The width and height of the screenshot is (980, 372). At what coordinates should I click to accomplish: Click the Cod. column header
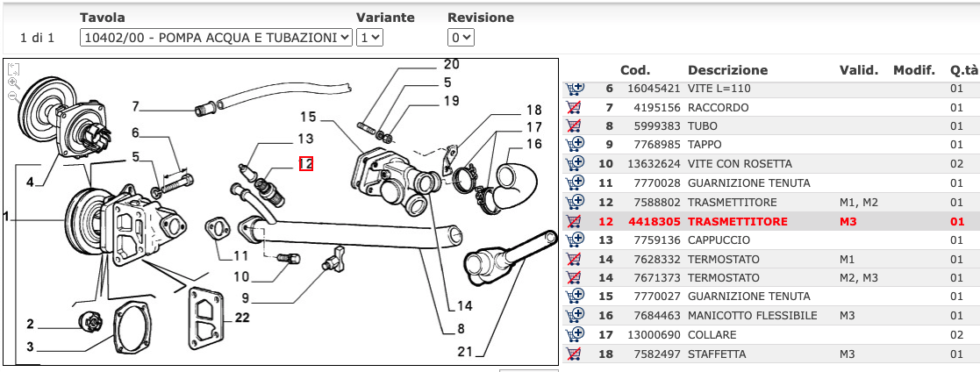[x=634, y=70]
